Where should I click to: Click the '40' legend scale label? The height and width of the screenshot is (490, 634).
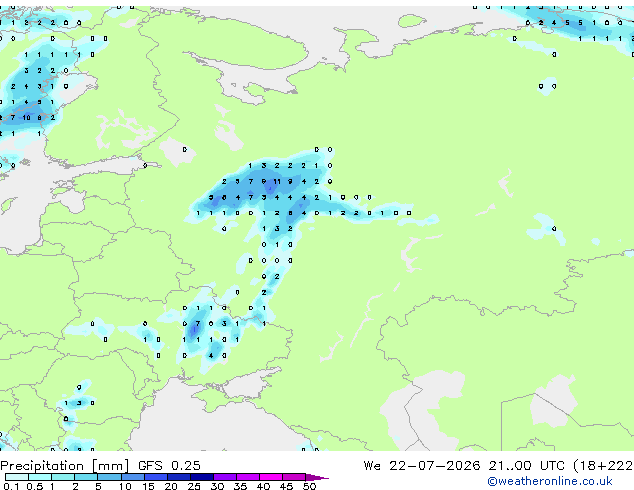coord(263,486)
